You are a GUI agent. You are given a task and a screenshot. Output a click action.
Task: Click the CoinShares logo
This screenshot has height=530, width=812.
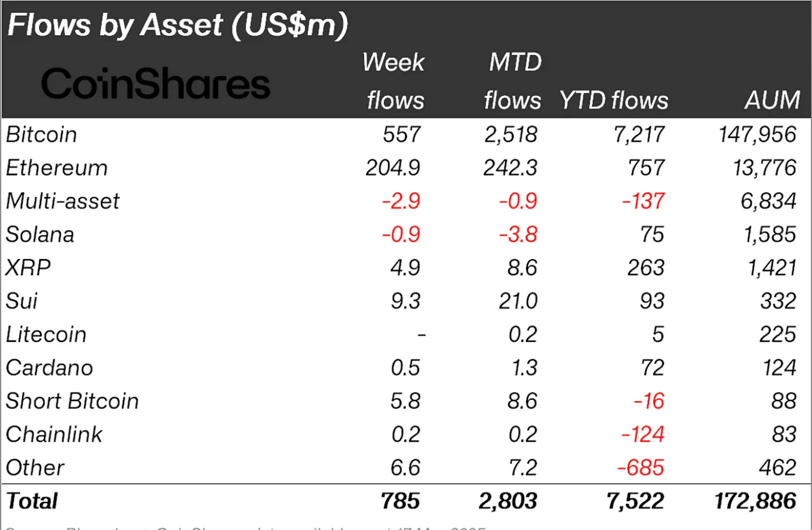[155, 84]
